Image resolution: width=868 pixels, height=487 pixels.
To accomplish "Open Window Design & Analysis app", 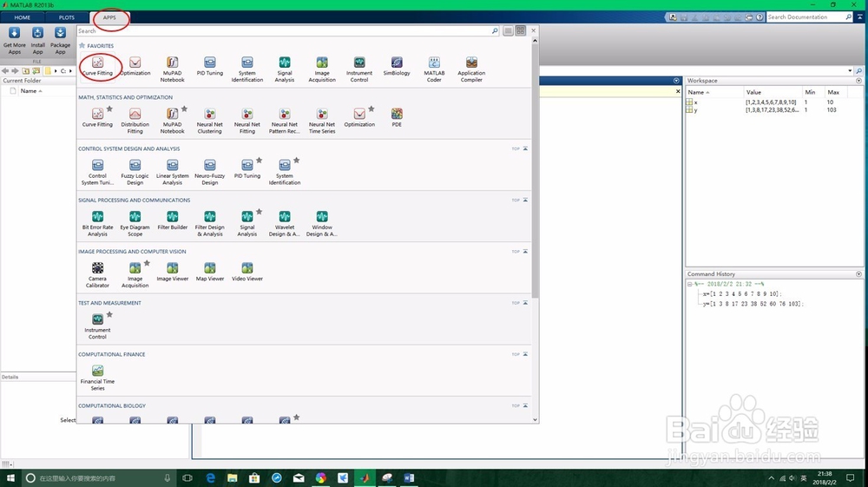I will coord(322,224).
